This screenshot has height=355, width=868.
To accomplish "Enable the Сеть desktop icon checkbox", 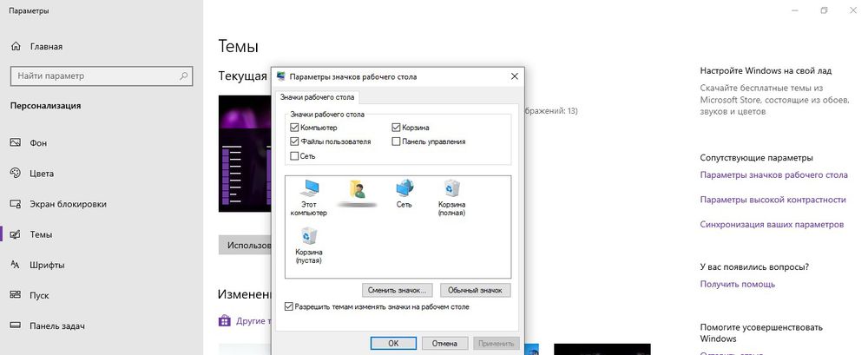I will coord(294,156).
